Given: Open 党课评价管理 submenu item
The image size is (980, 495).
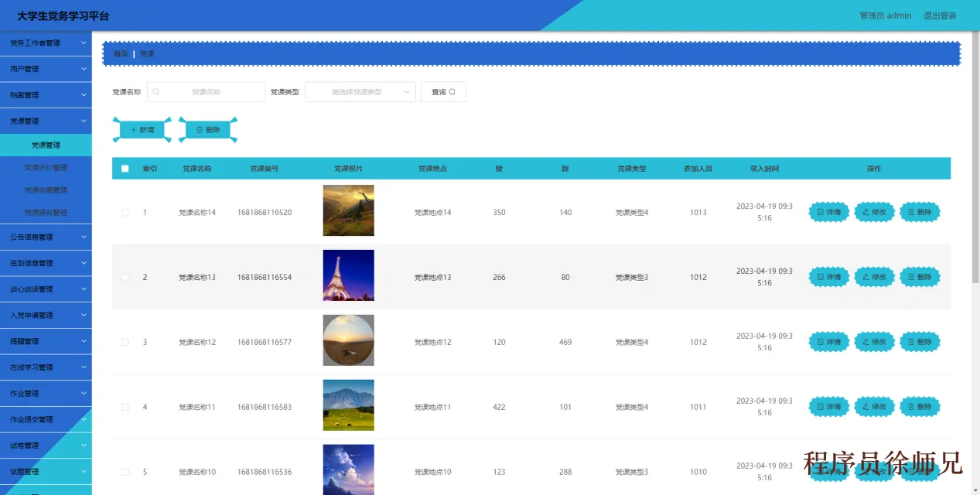Looking at the screenshot, I should [x=46, y=168].
